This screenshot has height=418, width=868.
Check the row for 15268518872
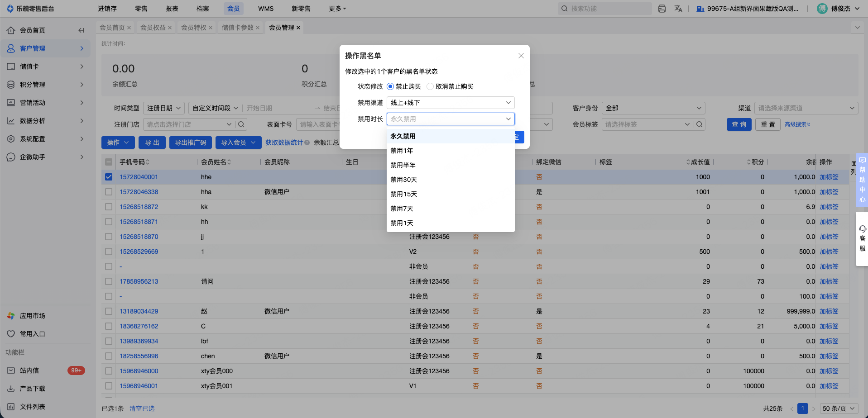click(x=109, y=207)
